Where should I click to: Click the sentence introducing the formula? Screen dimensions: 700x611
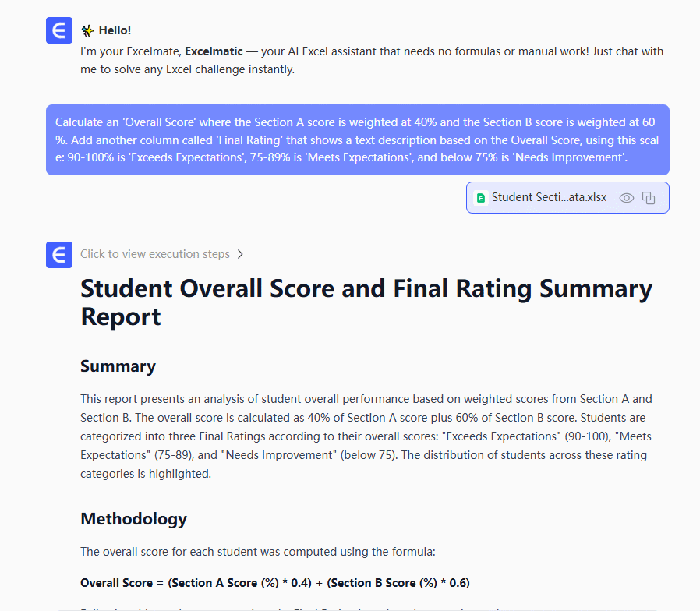click(257, 552)
